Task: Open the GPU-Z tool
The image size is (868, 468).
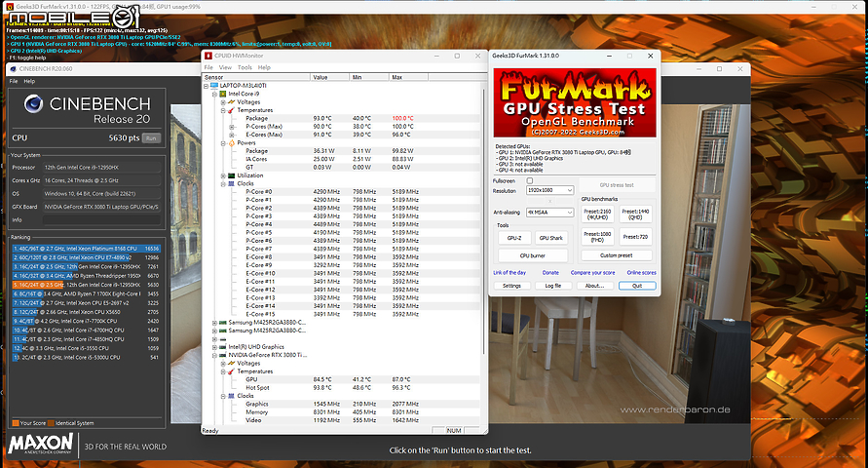Action: (514, 238)
